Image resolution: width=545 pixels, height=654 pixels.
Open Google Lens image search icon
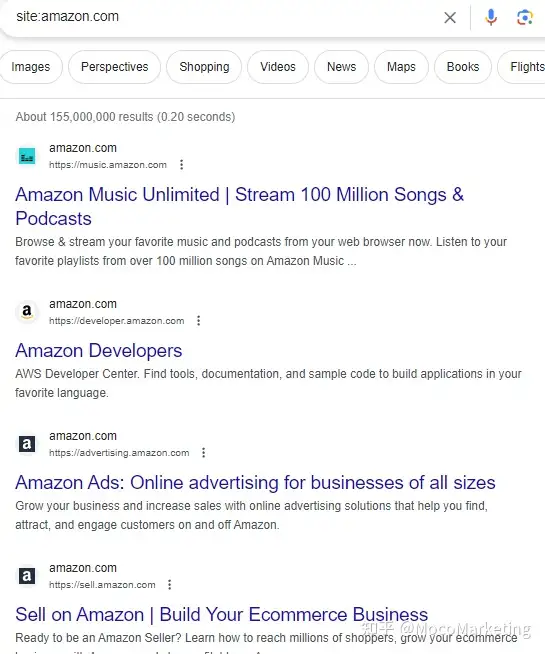(524, 18)
